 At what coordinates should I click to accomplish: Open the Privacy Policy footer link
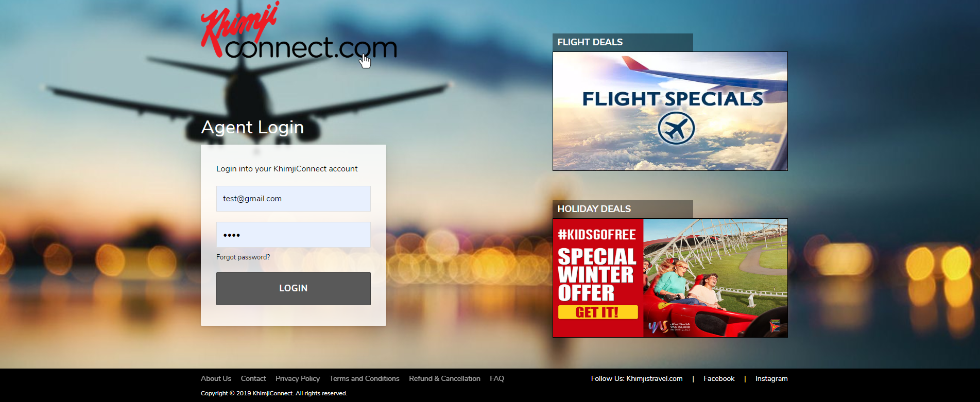[298, 378]
